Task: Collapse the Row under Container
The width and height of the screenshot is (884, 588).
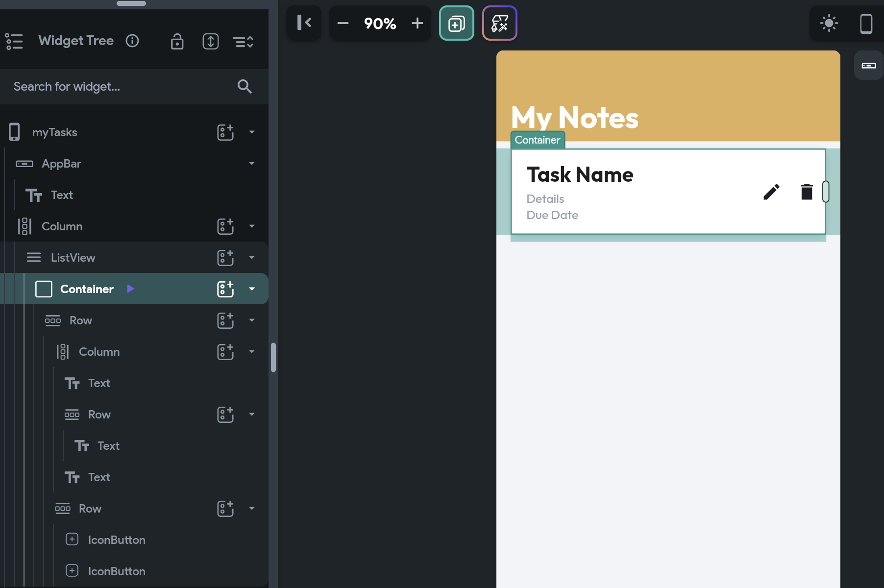Action: (x=252, y=320)
